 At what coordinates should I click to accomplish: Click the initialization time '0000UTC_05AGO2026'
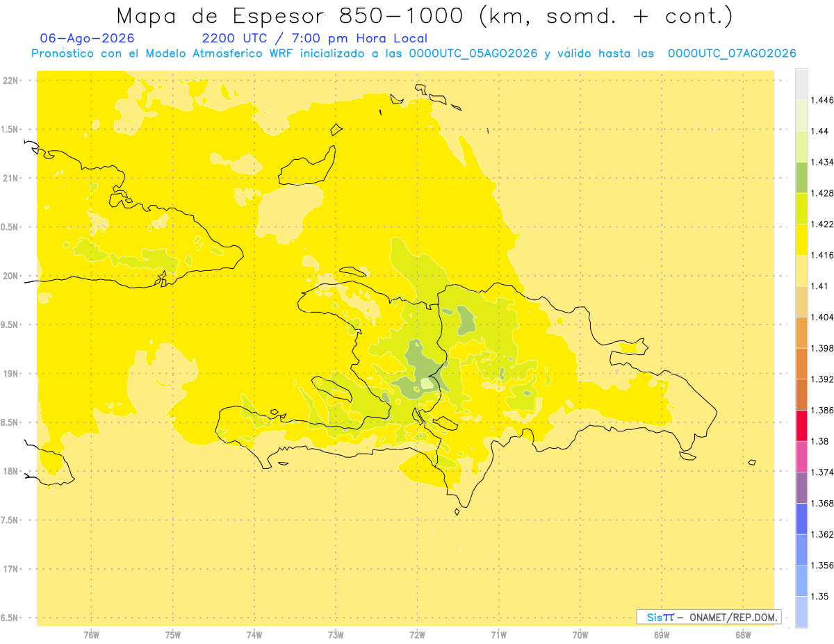tap(473, 53)
